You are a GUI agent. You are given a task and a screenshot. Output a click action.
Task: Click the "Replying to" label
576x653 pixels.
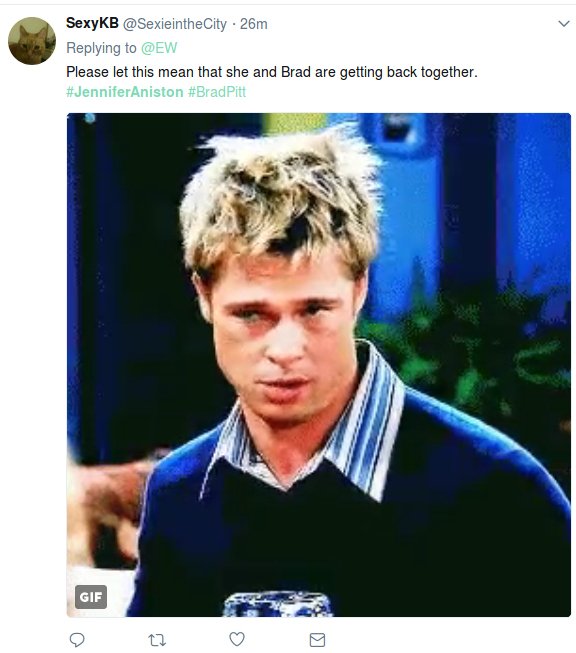pos(101,48)
